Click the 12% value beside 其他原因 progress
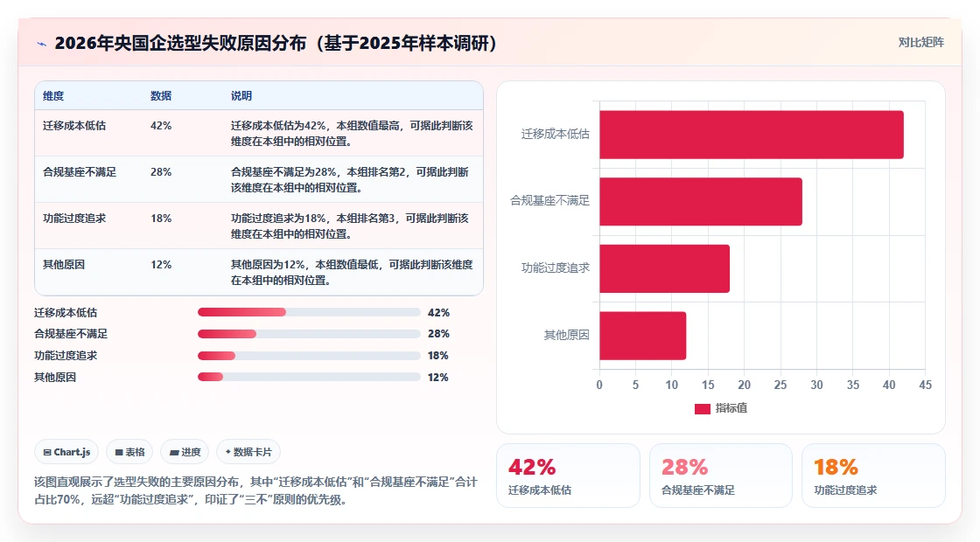The image size is (980, 542). pyautogui.click(x=438, y=377)
